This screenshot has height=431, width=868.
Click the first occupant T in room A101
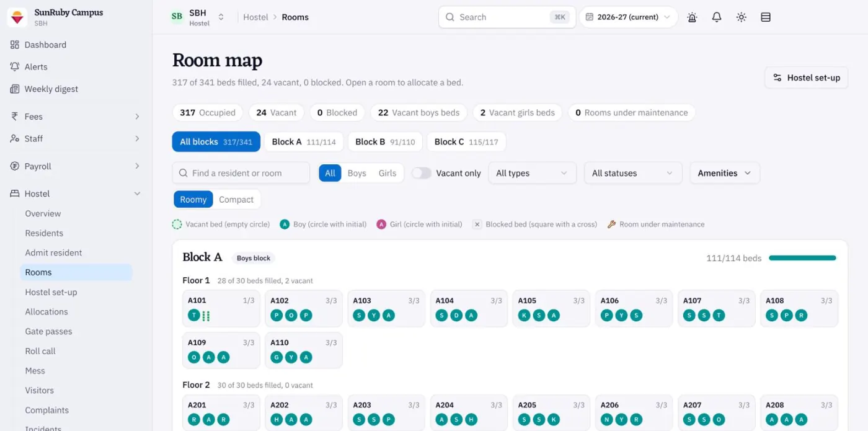click(x=195, y=316)
